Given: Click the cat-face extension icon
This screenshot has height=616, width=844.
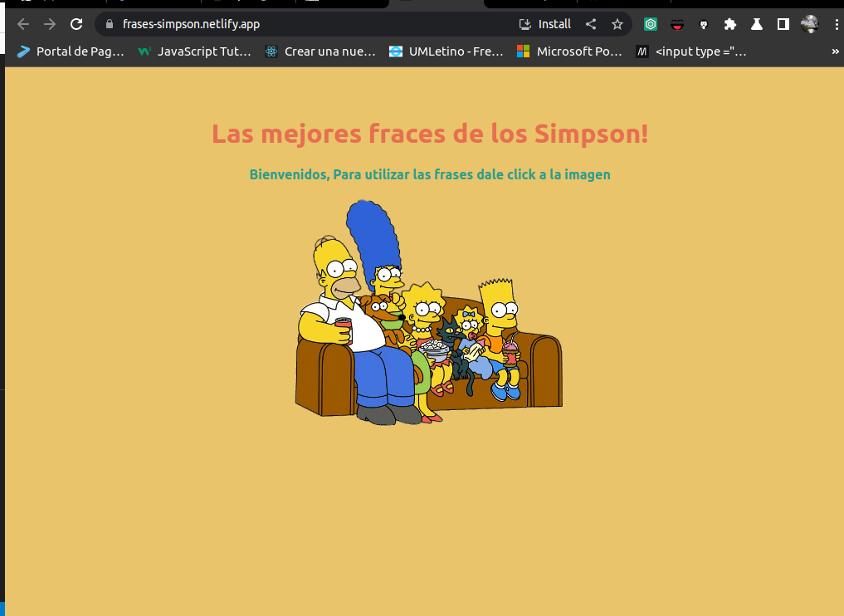Looking at the screenshot, I should tap(704, 24).
